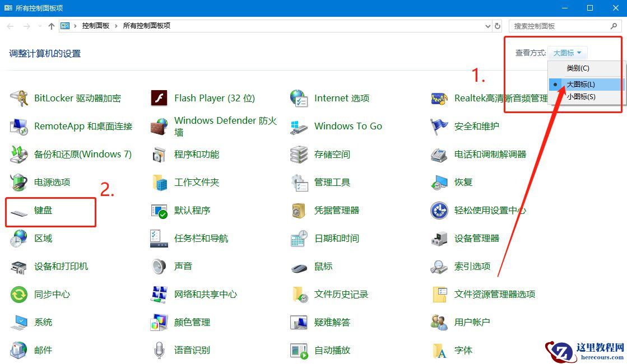
Task: Select the 小图标(S) view option
Action: (582, 96)
